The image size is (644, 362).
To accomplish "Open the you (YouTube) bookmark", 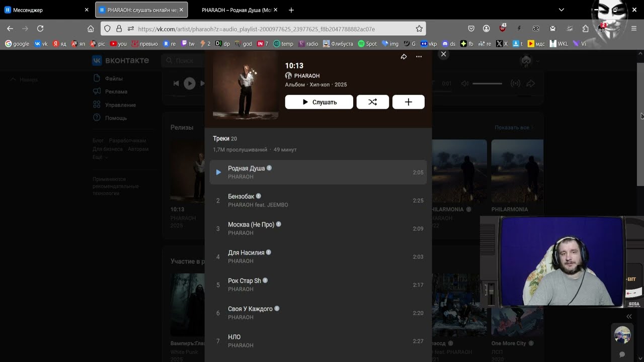I will pyautogui.click(x=118, y=44).
